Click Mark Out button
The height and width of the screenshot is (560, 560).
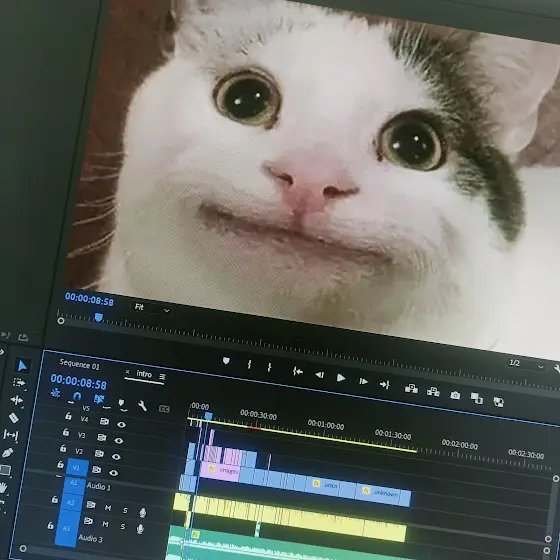pyautogui.click(x=269, y=367)
